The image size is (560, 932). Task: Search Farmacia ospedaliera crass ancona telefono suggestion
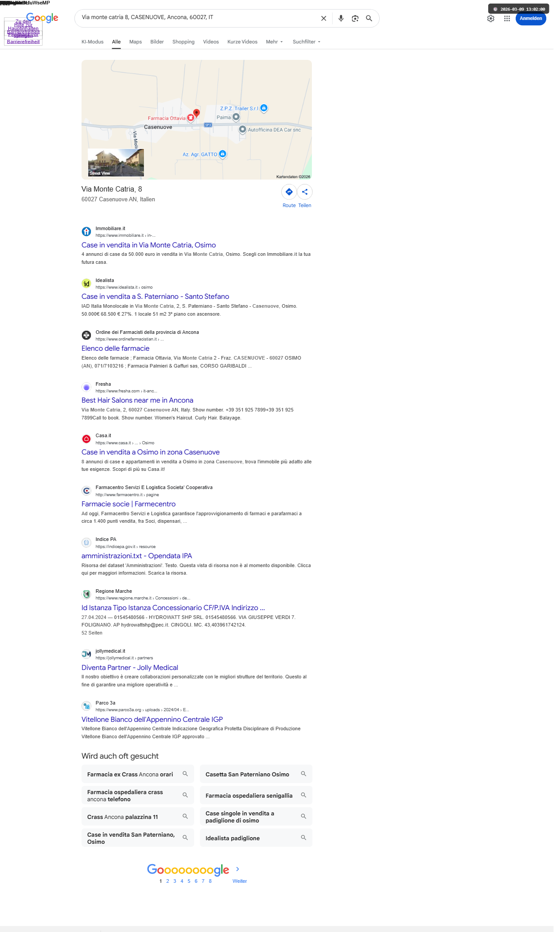138,795
